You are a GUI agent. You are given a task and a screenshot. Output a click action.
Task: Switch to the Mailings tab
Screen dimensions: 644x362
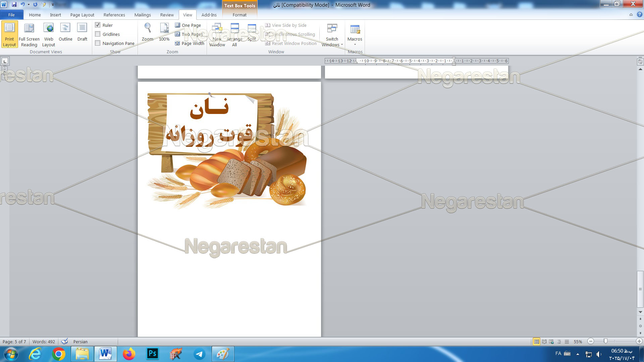point(143,15)
